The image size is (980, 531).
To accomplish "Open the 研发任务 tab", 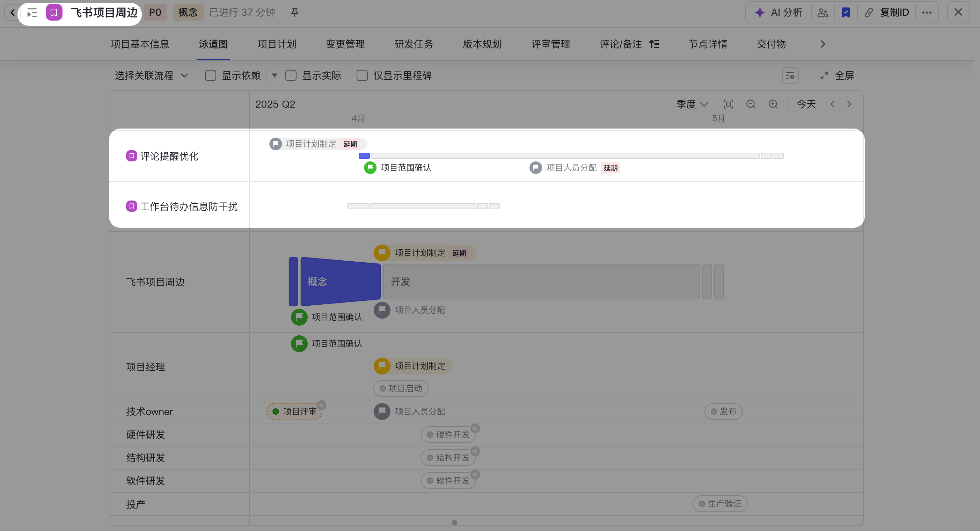I will tap(414, 44).
